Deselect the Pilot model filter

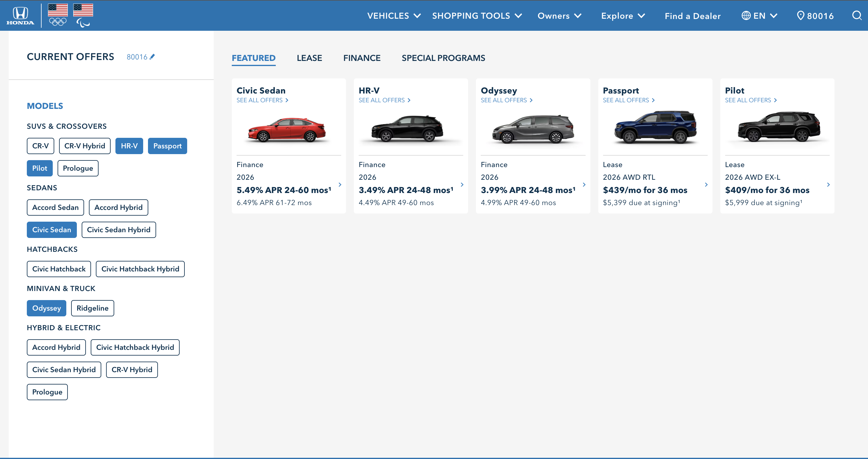40,168
